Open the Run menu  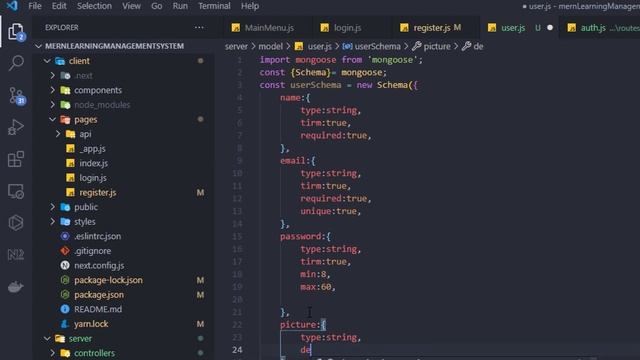click(180, 6)
